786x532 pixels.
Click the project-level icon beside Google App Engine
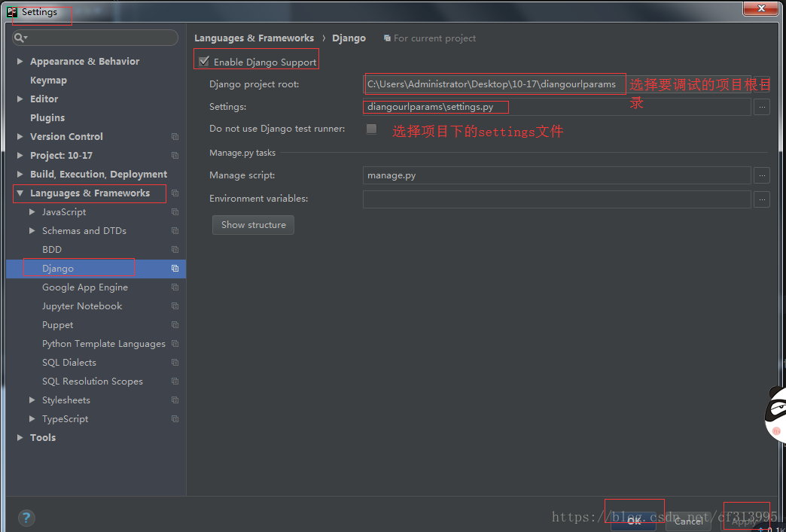175,287
